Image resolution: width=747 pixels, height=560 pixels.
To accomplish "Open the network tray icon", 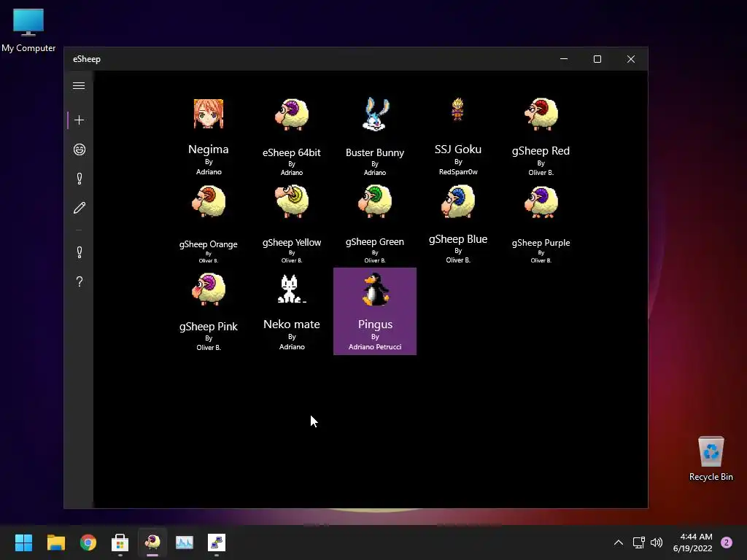I will 638,542.
